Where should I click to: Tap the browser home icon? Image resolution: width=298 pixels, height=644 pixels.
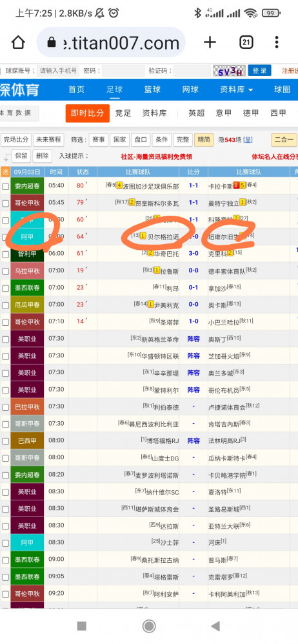(x=18, y=43)
